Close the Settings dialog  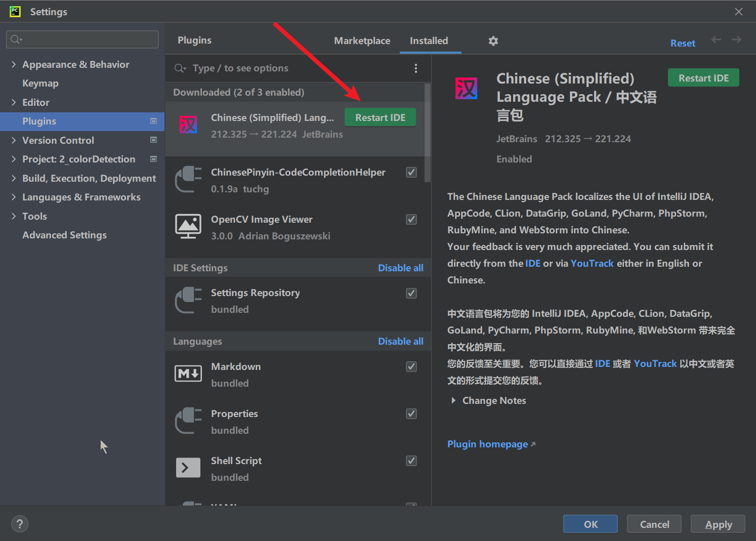click(739, 12)
